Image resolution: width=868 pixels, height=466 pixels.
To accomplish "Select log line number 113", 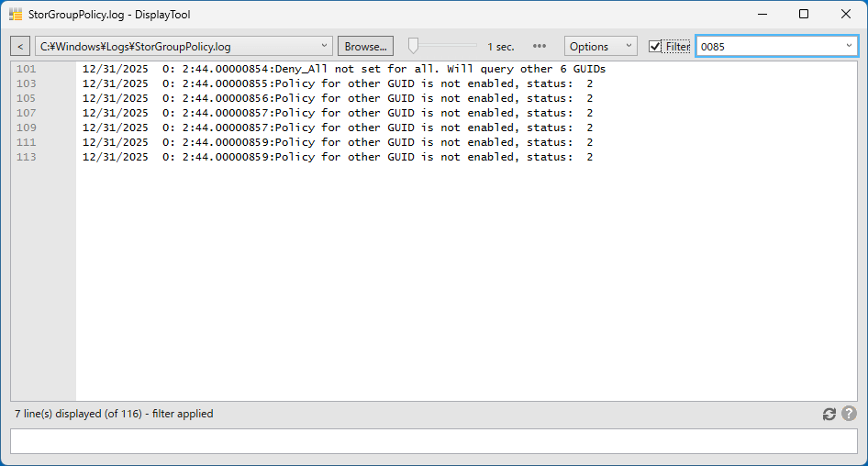I will (27, 157).
